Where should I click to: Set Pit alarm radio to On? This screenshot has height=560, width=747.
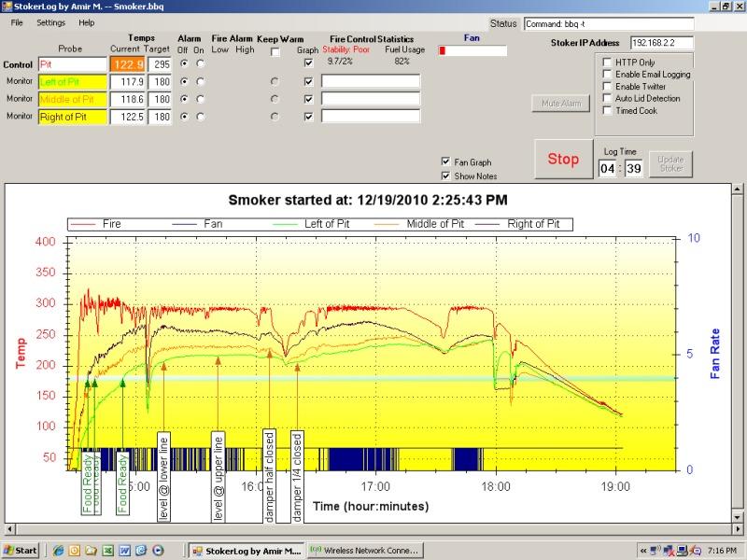(x=200, y=64)
